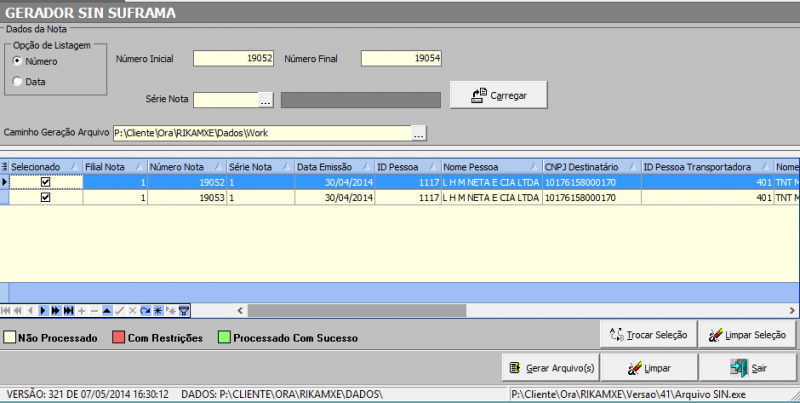The height and width of the screenshot is (403, 800).
Task: Click the bookmark asterisk icon in navigator
Action: [x=158, y=311]
